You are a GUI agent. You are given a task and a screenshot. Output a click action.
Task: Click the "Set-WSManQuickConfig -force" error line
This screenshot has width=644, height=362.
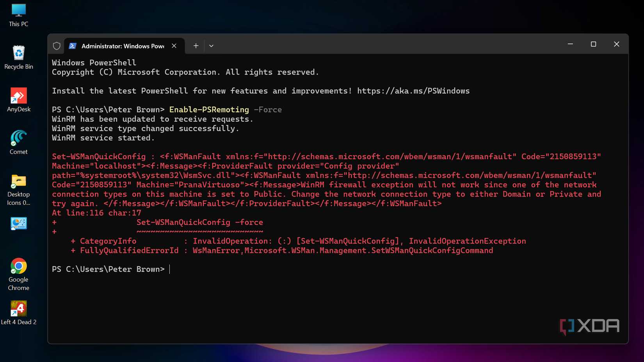tap(200, 222)
